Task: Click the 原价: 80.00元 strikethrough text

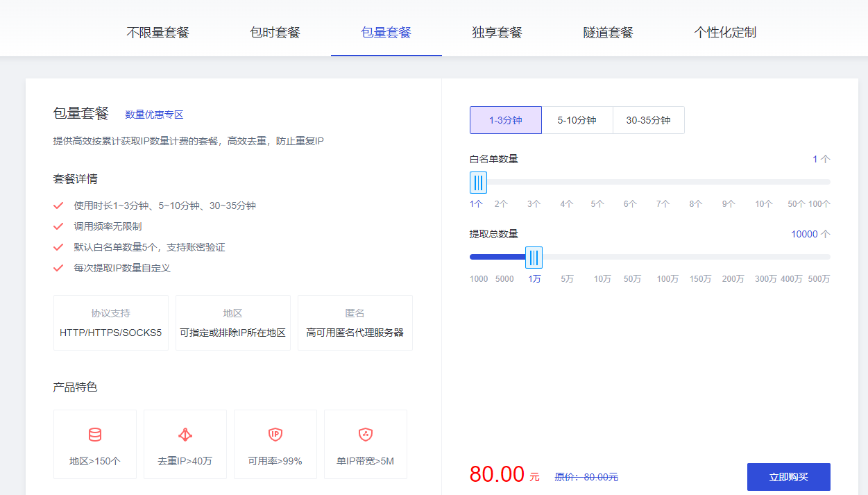Action: coord(586,477)
